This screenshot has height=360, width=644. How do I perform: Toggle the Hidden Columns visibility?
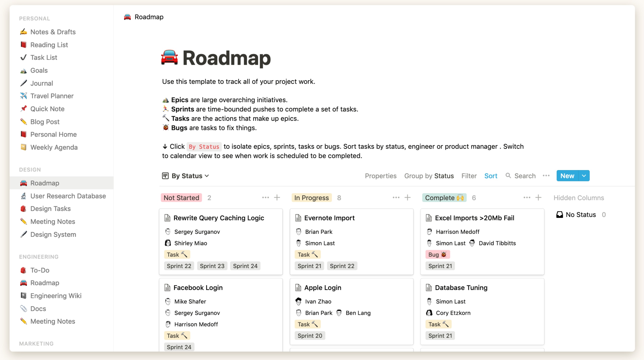click(579, 198)
